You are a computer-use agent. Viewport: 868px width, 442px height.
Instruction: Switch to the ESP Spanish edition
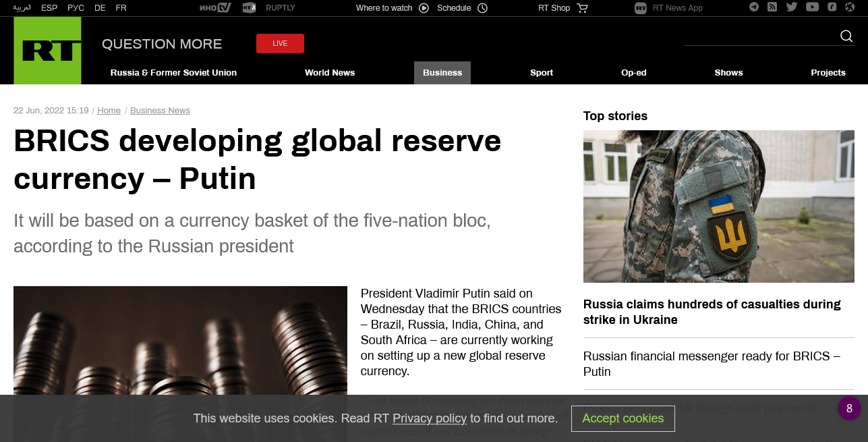click(49, 8)
